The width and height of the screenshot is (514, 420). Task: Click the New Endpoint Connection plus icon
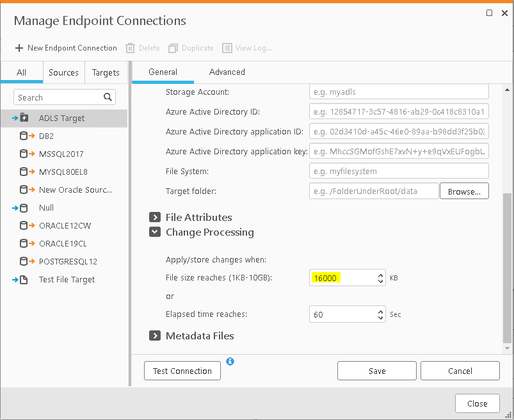[x=19, y=48]
